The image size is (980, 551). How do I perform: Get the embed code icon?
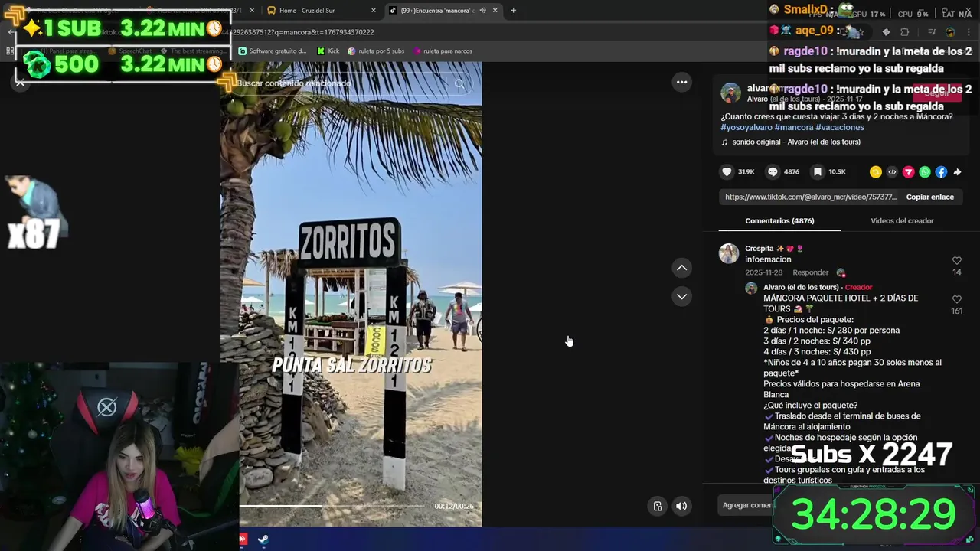click(892, 172)
